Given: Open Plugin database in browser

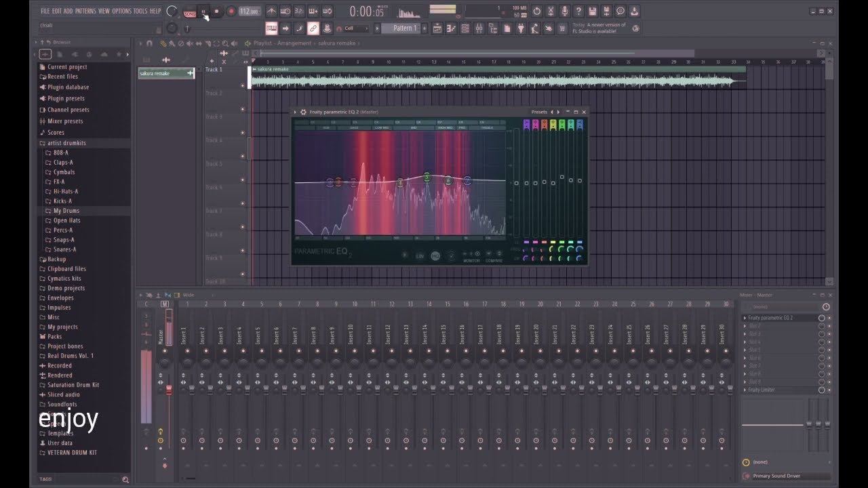Looking at the screenshot, I should (x=68, y=87).
